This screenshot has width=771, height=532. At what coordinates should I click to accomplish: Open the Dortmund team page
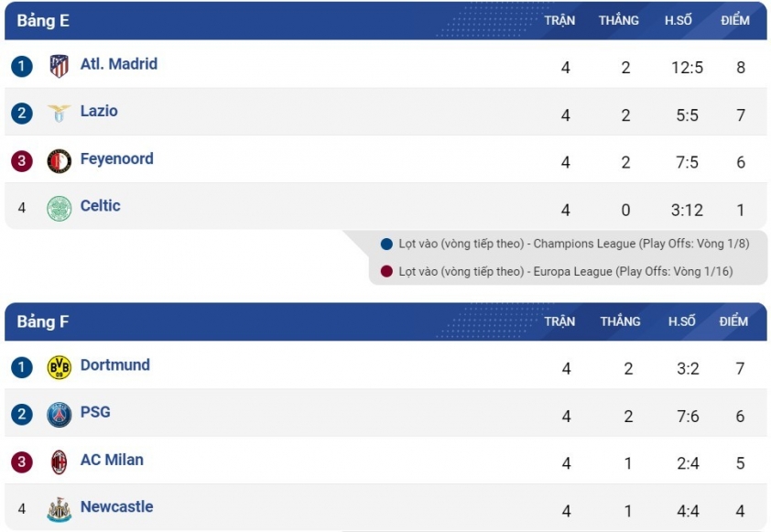point(115,364)
